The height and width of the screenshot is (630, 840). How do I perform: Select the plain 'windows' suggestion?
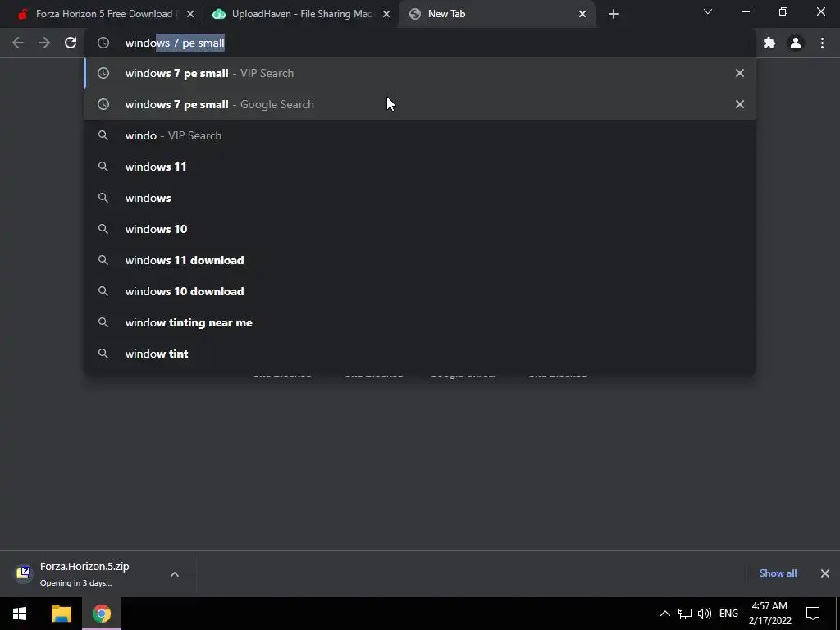coord(420,198)
